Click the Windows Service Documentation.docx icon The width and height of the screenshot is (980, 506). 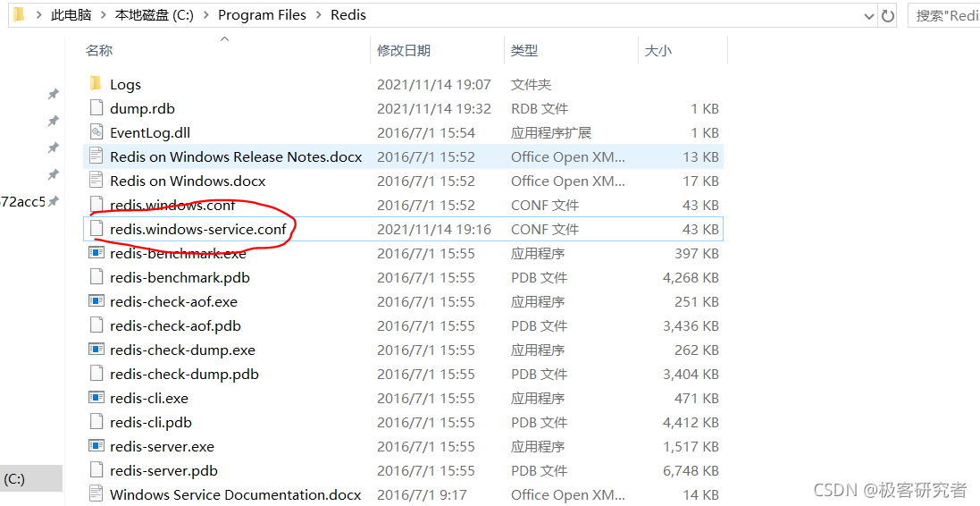pos(96,494)
